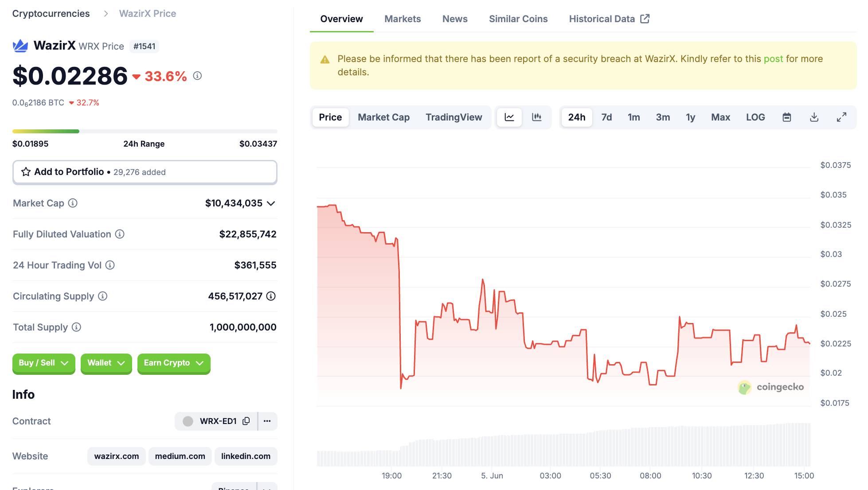Show Total Supply info icon
The width and height of the screenshot is (868, 490).
click(76, 327)
